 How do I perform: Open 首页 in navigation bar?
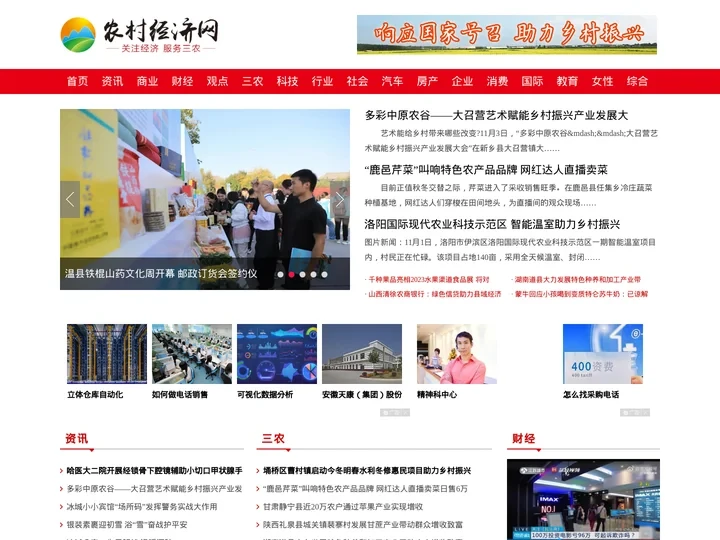click(x=77, y=81)
